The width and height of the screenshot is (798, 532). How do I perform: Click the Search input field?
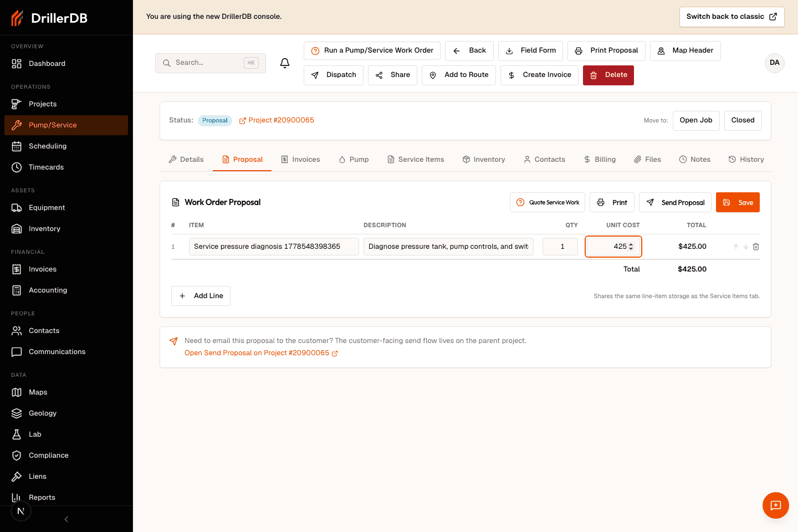tap(211, 63)
